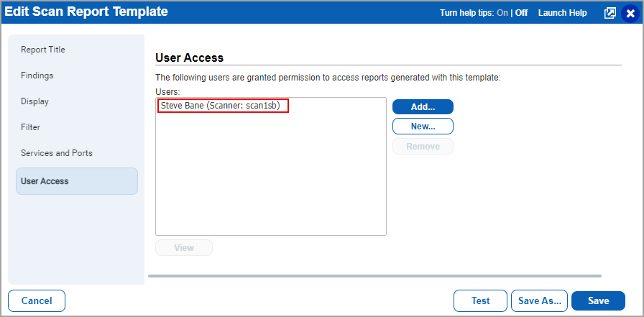Open the Launch Help link

pyautogui.click(x=562, y=13)
